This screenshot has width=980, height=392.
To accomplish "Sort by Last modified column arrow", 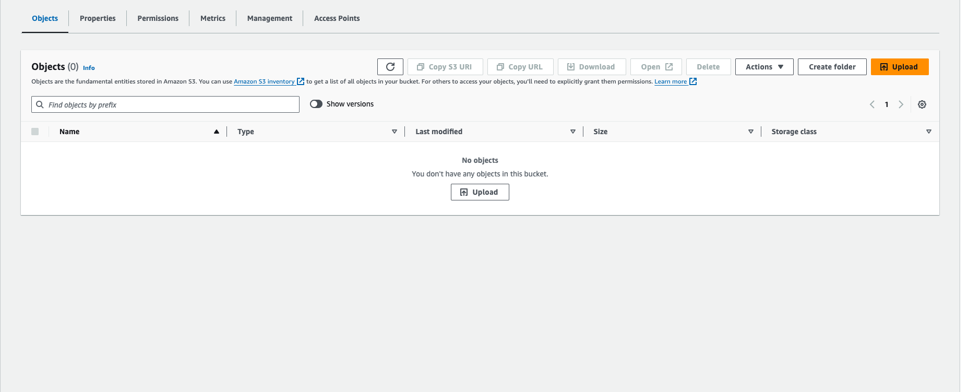I will 572,132.
